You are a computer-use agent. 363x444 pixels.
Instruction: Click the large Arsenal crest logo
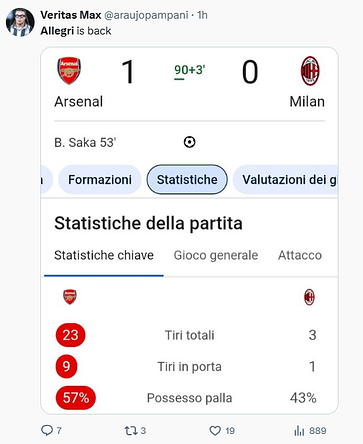tap(69, 71)
